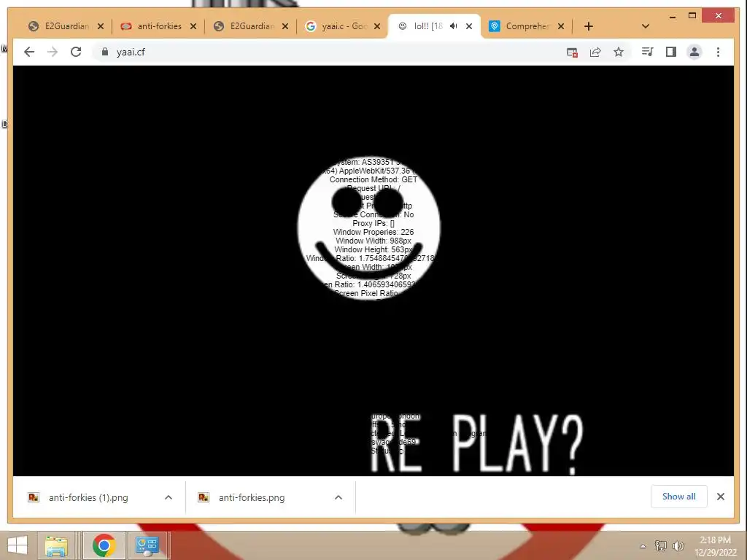
Task: Close the yaai.c Google tab
Action: click(x=377, y=26)
